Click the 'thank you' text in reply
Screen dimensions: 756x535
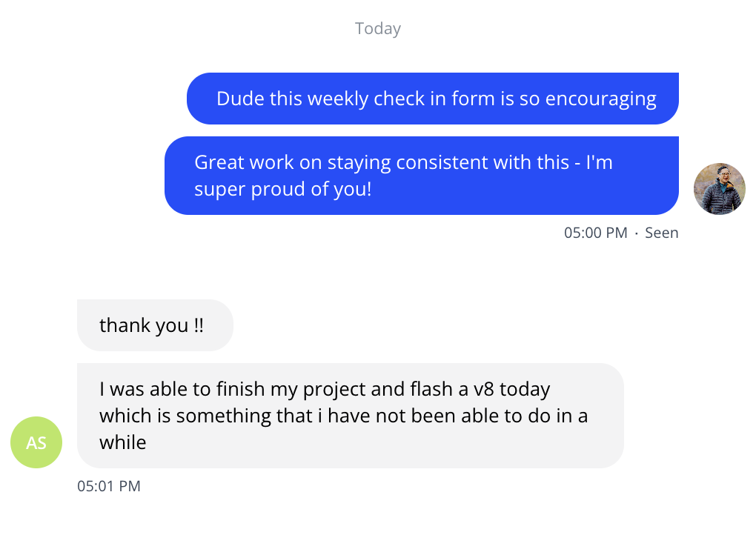tap(144, 325)
